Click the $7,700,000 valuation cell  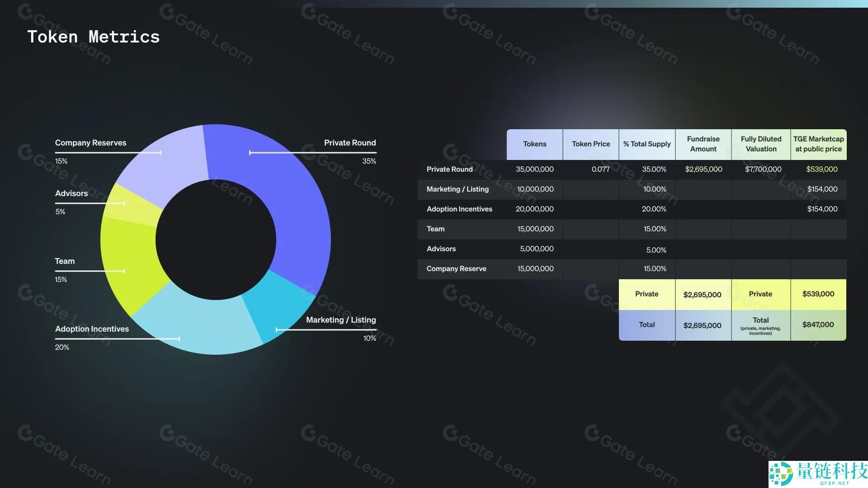763,169
